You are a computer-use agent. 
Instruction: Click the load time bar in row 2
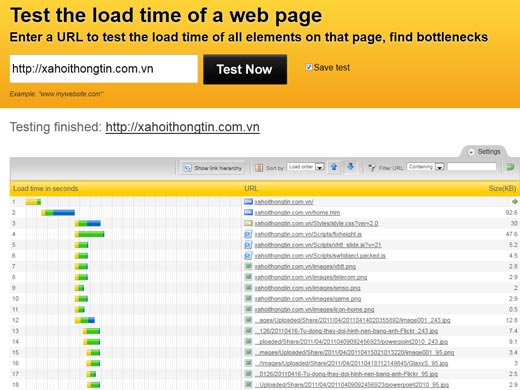pyautogui.click(x=58, y=213)
